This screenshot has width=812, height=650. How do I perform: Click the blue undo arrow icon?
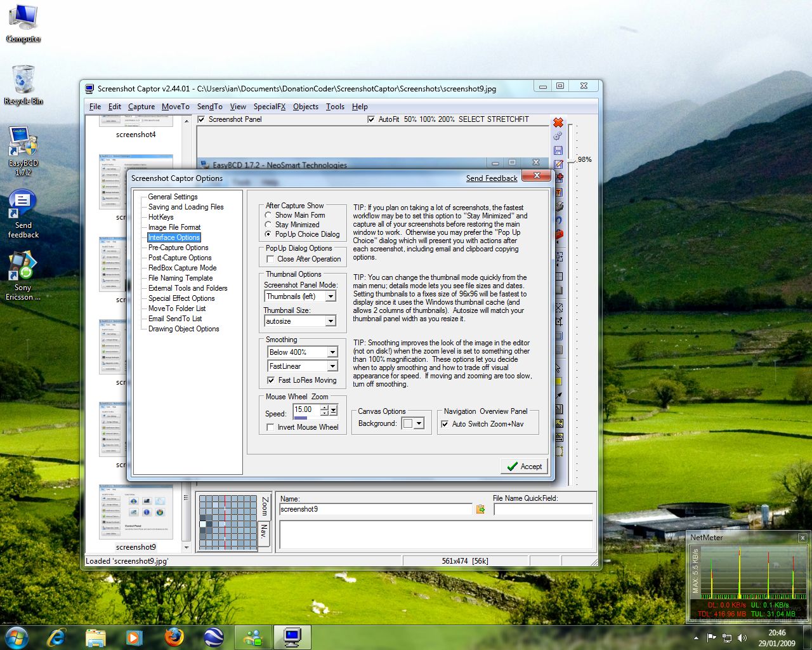tap(559, 220)
